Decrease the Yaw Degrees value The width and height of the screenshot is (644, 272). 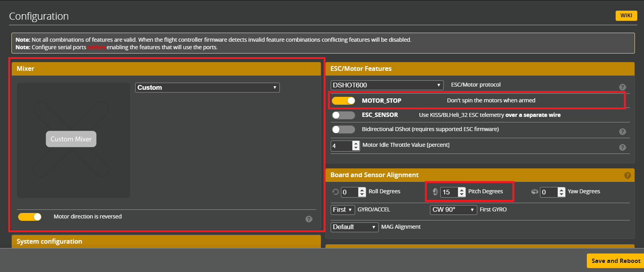tap(562, 194)
